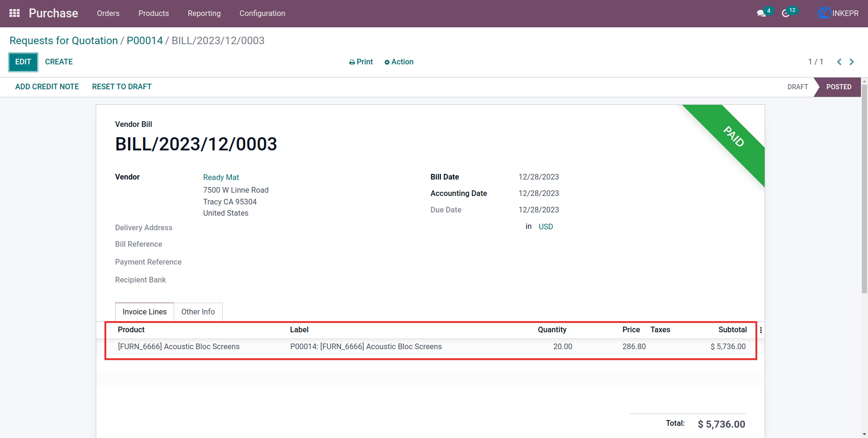
Task: Sort by the Label column header
Action: tap(299, 330)
